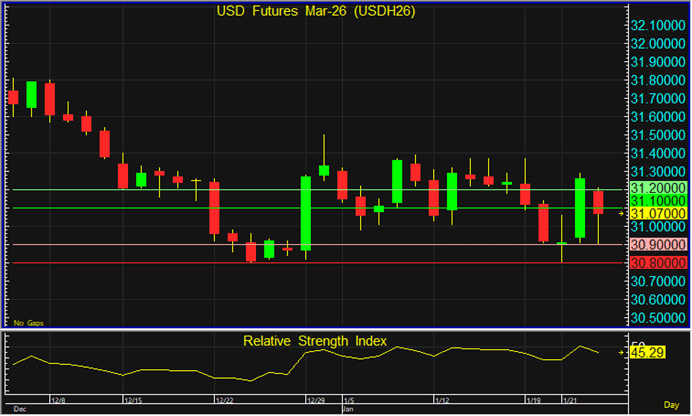This screenshot has height=416, width=692.
Task: Click the light green 31.20000 price tag
Action: click(658, 188)
